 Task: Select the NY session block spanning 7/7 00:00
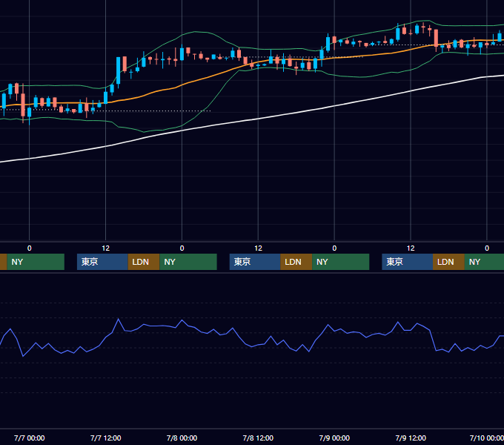[36, 262]
